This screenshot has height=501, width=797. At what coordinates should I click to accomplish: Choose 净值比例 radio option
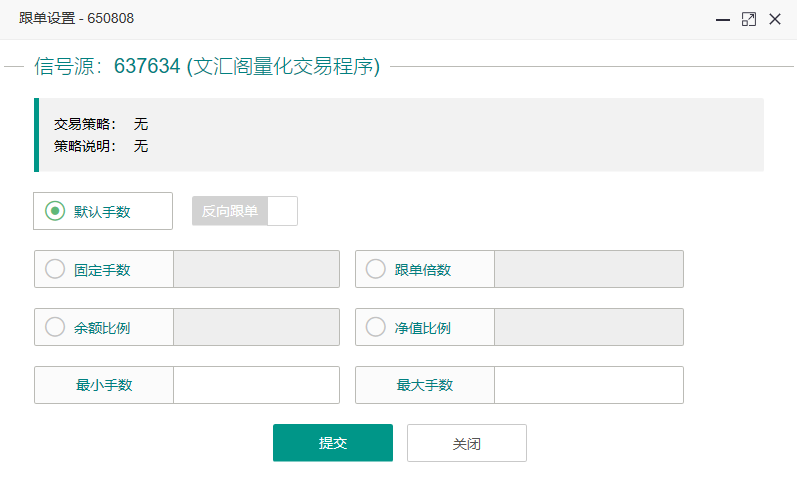(376, 327)
